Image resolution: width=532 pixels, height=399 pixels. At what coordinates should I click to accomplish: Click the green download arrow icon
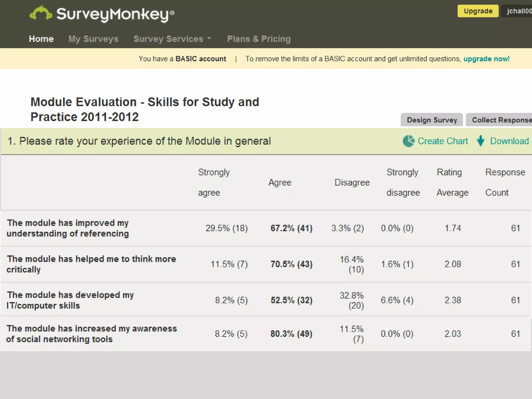(x=481, y=141)
